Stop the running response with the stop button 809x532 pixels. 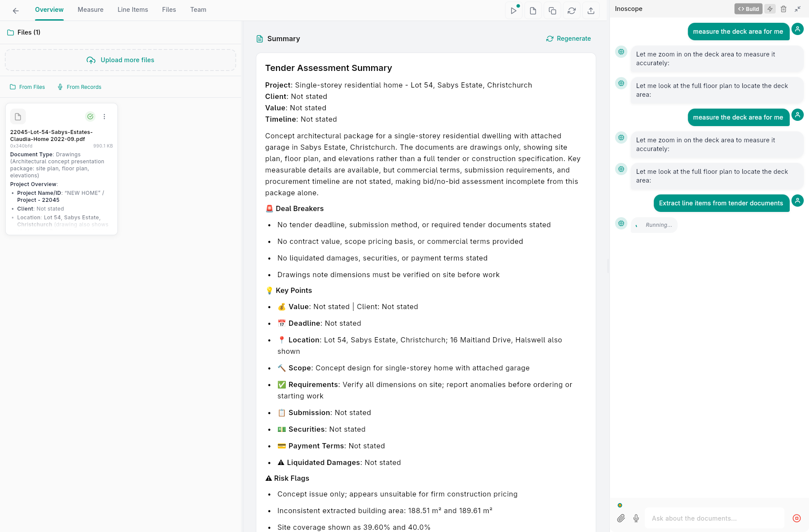pyautogui.click(x=796, y=518)
